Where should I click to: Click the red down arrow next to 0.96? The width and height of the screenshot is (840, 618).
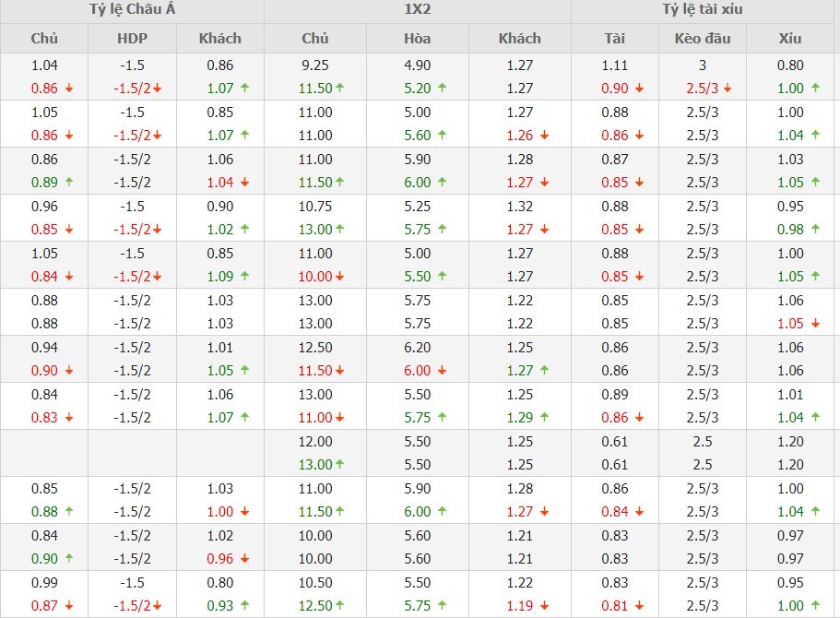[x=244, y=559]
